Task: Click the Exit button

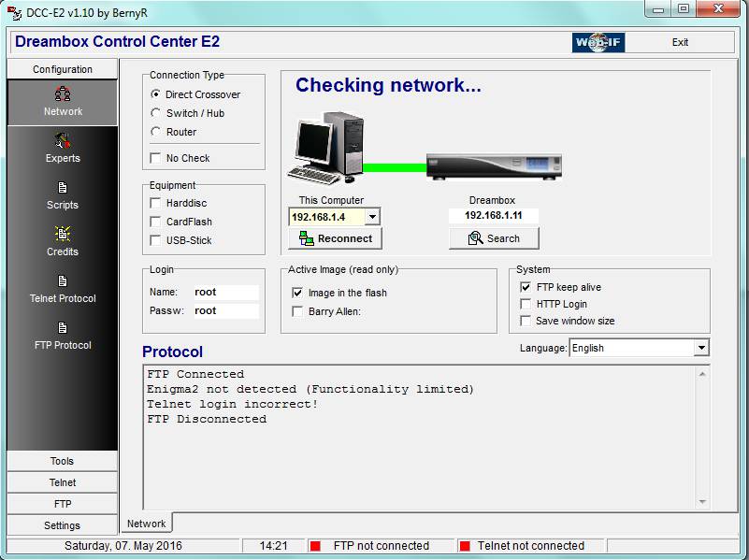Action: 680,42
